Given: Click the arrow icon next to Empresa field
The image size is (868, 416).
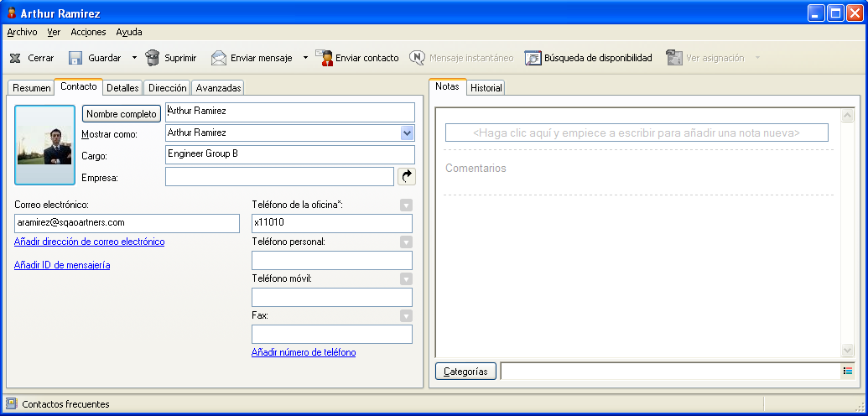Looking at the screenshot, I should pyautogui.click(x=406, y=177).
